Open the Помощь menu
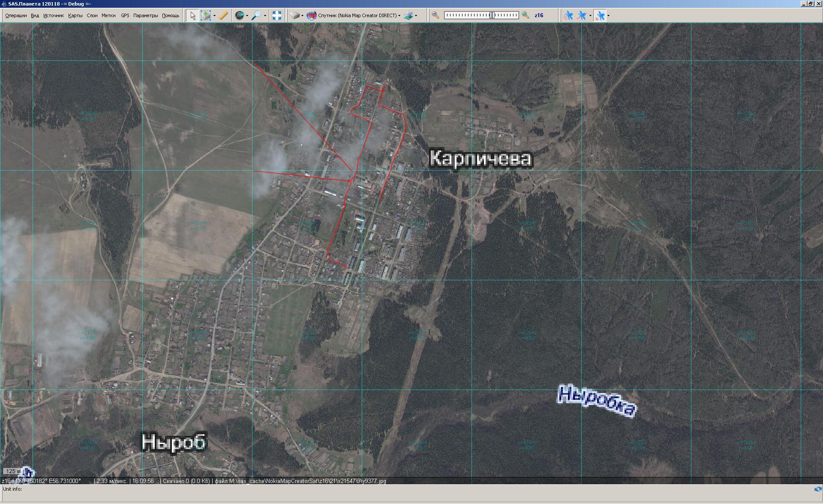Viewport: 823px width, 504px height. [171, 15]
